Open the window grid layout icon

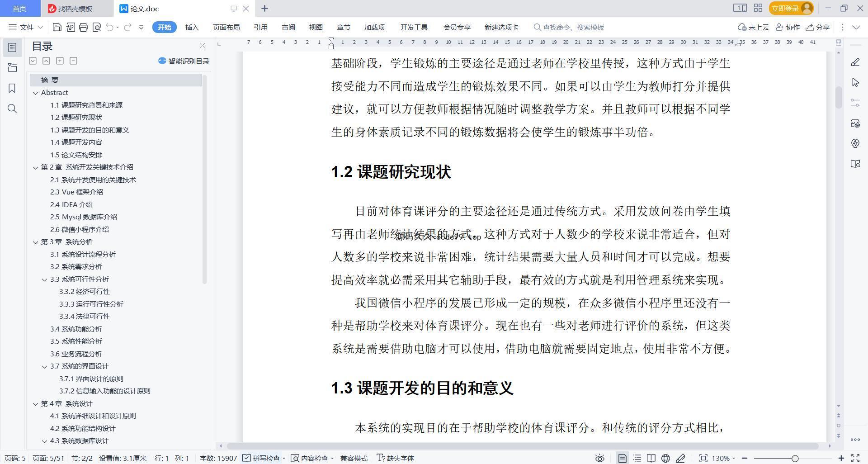click(x=758, y=8)
